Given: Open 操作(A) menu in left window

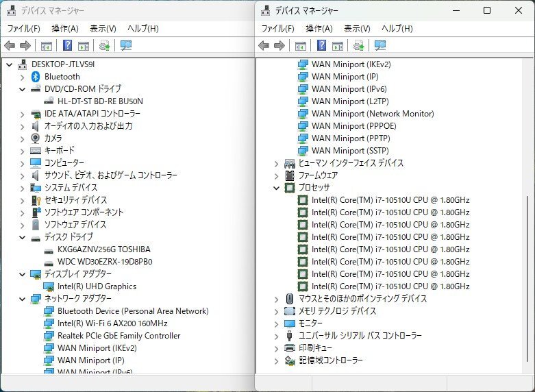Looking at the screenshot, I should pyautogui.click(x=65, y=29).
